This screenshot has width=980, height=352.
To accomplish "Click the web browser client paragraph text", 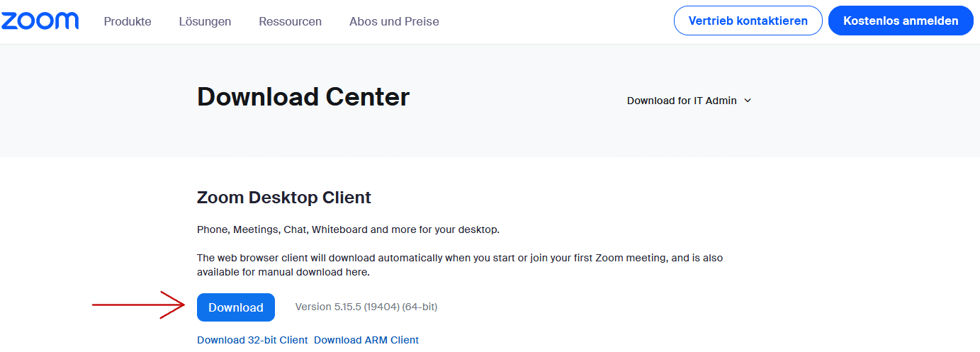I will click(x=460, y=265).
